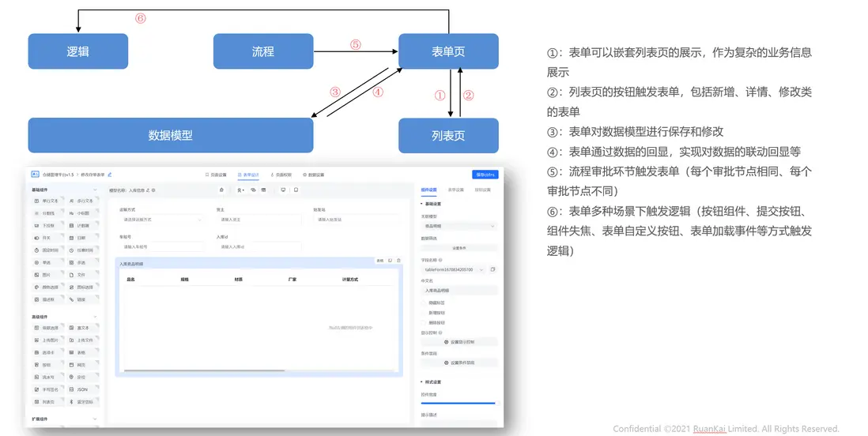Open the tableForm1670834205700 field name dropdown
The width and height of the screenshot is (868, 436).
pyautogui.click(x=454, y=269)
